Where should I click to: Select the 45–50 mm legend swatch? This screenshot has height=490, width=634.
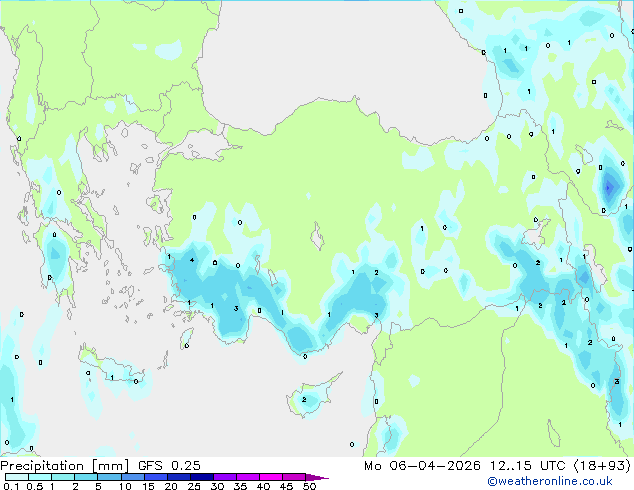click(x=294, y=477)
